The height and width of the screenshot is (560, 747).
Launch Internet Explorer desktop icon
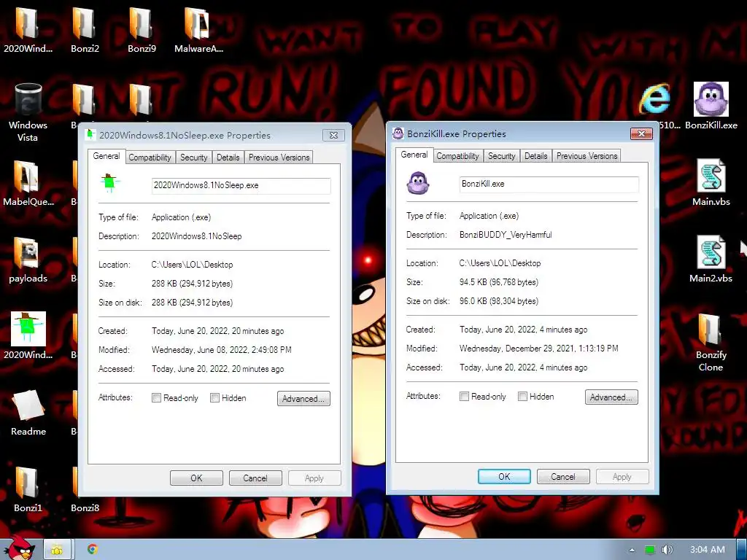pos(656,99)
